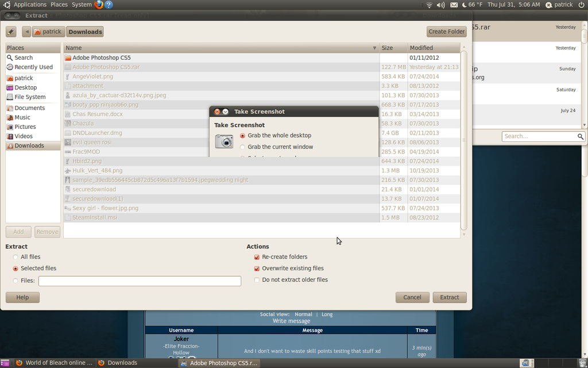Select the Files pattern radio button
The height and width of the screenshot is (368, 588).
[16, 281]
